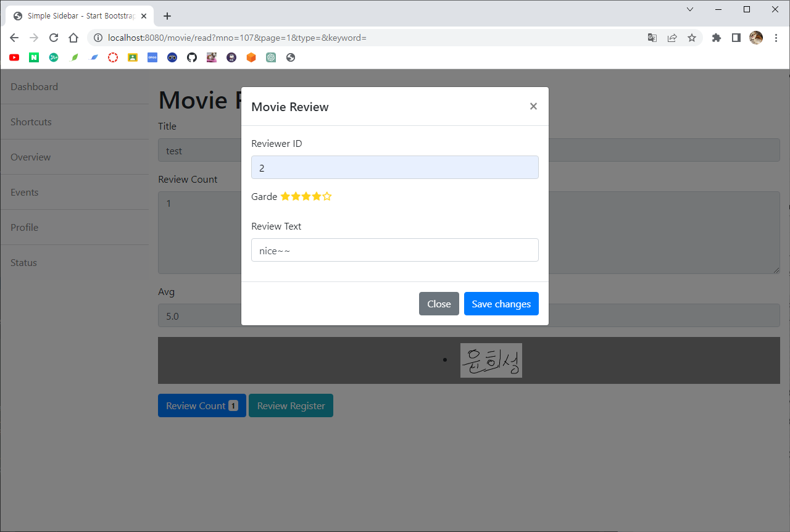Click the Reviewer ID input field
Image resolution: width=790 pixels, height=532 pixels.
coord(395,167)
